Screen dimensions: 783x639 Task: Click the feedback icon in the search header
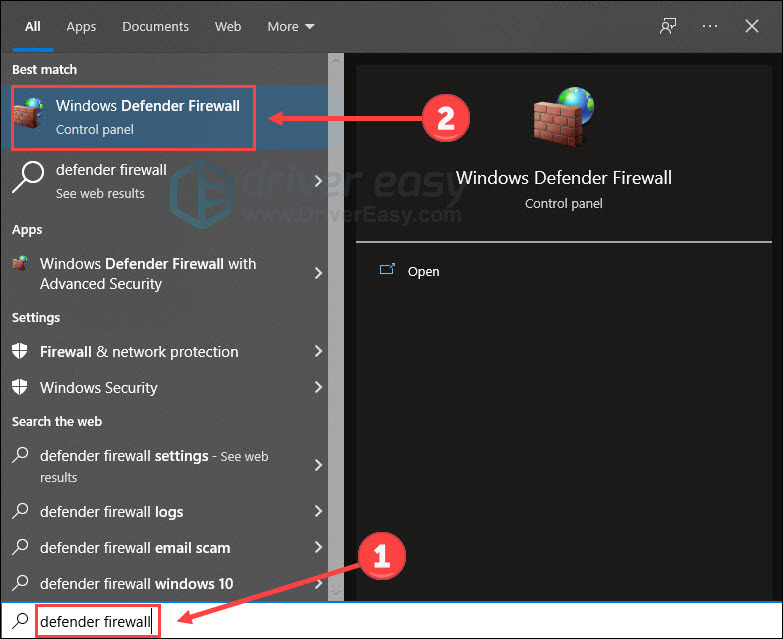click(668, 26)
